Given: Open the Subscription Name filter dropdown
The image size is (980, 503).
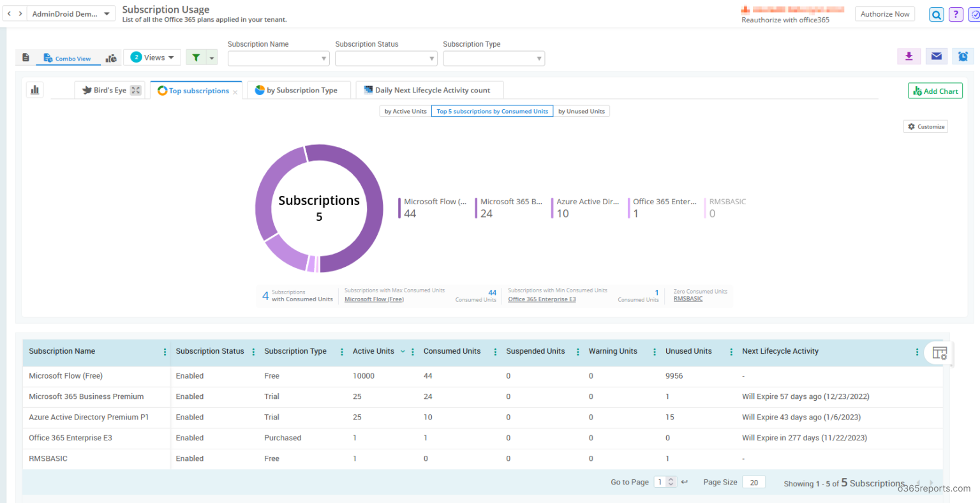Looking at the screenshot, I should pyautogui.click(x=278, y=59).
